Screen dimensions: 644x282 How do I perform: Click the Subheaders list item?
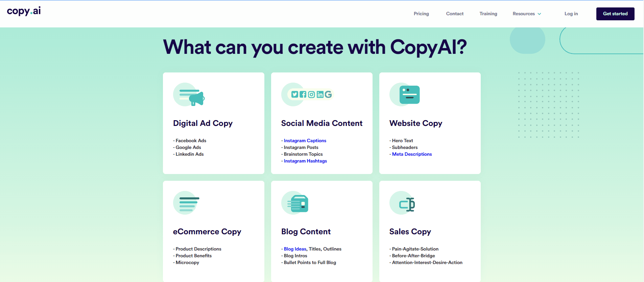pos(404,147)
